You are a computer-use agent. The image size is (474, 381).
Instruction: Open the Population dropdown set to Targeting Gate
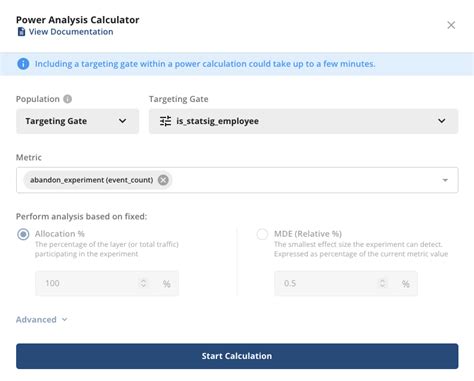77,121
